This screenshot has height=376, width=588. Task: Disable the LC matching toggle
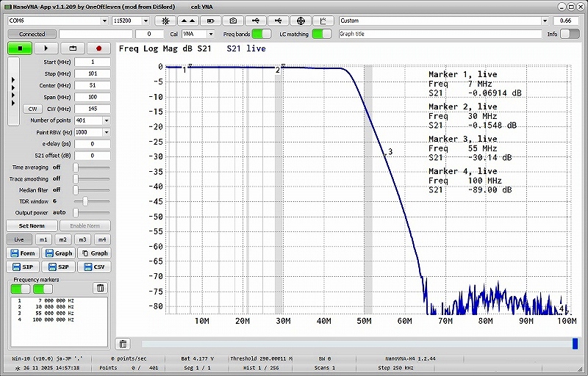321,34
